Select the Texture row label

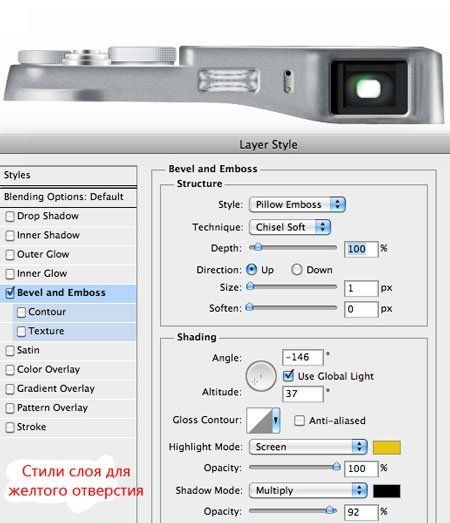tap(46, 331)
